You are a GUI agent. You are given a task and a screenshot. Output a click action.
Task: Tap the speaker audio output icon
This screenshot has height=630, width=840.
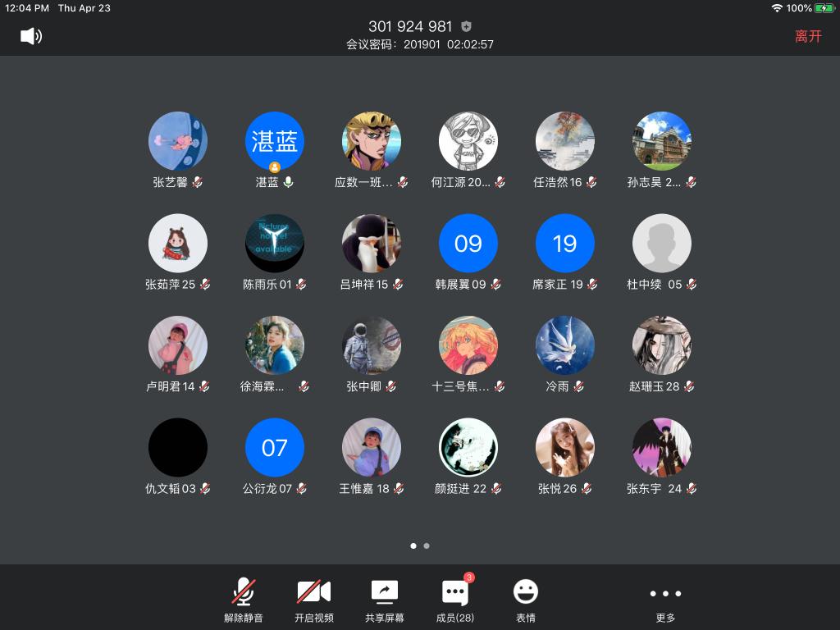click(30, 36)
